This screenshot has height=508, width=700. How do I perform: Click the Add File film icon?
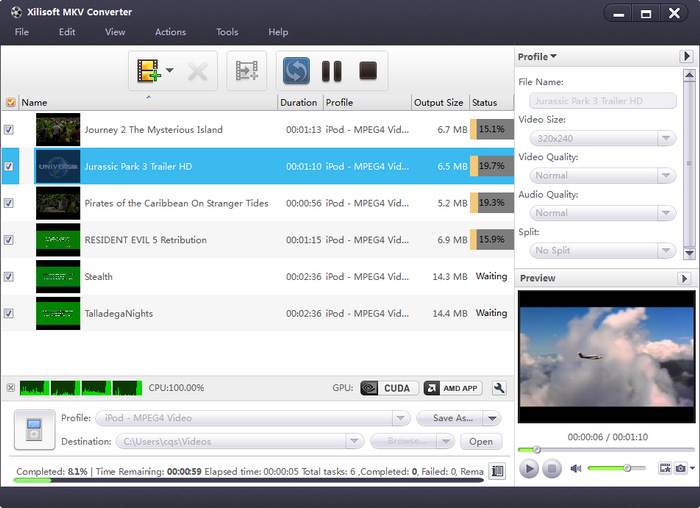coord(149,71)
